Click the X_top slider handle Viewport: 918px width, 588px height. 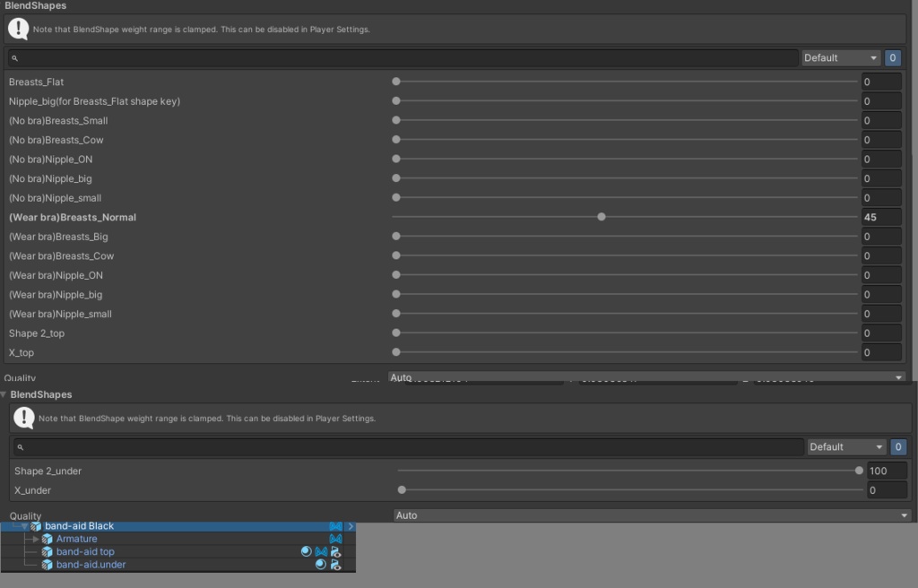[x=396, y=352]
